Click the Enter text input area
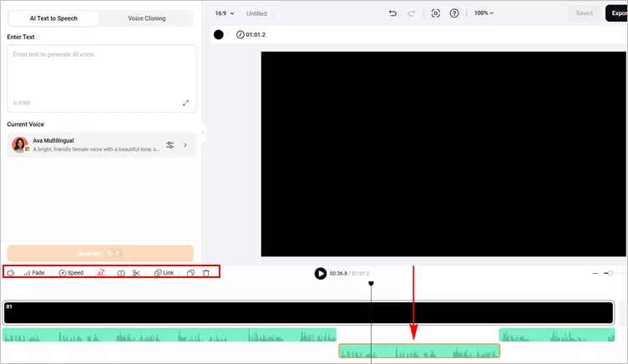Screen dimensions: 628x364 pyautogui.click(x=102, y=78)
